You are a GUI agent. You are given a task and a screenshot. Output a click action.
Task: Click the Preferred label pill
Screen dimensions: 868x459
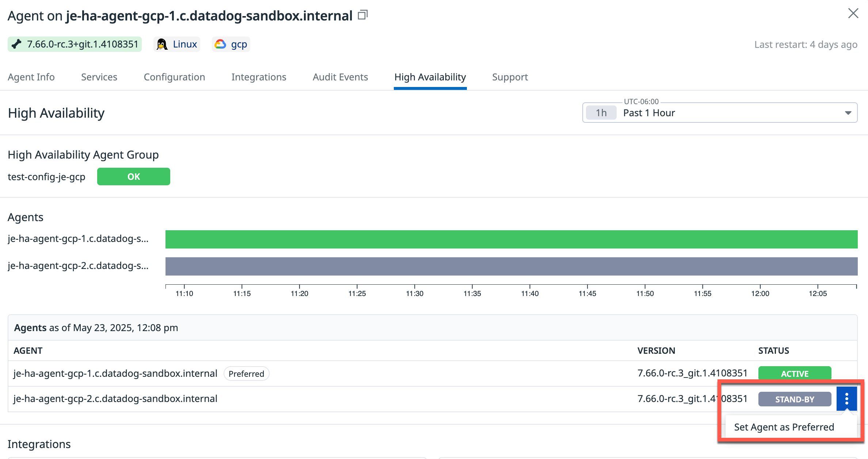click(246, 373)
